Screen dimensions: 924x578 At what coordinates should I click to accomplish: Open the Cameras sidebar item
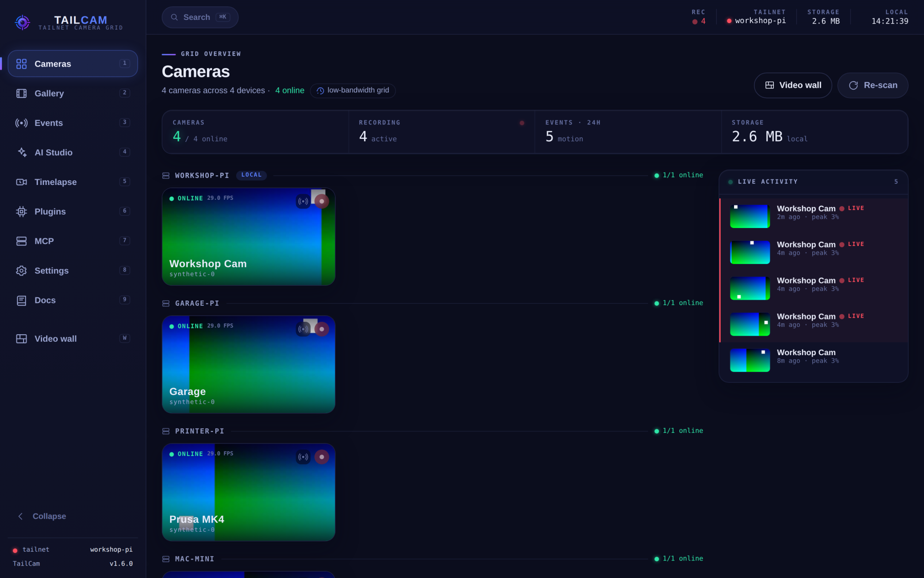(73, 64)
